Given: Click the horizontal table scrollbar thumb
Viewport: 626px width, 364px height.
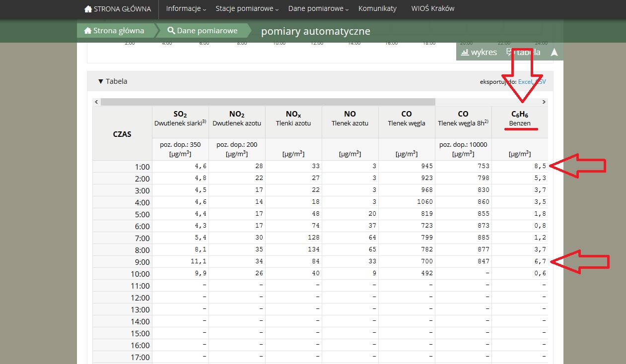Looking at the screenshot, I should click(268, 102).
